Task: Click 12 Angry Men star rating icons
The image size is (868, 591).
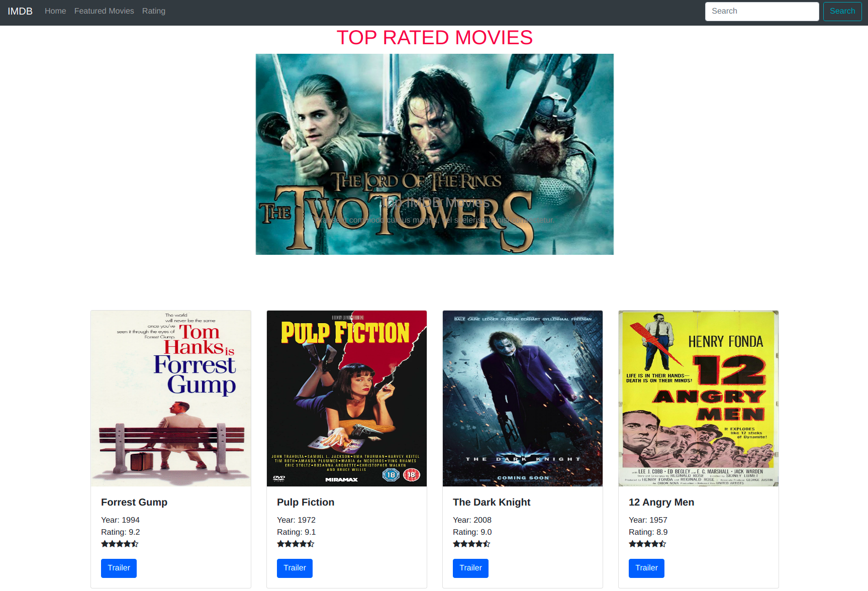Action: pos(647,544)
